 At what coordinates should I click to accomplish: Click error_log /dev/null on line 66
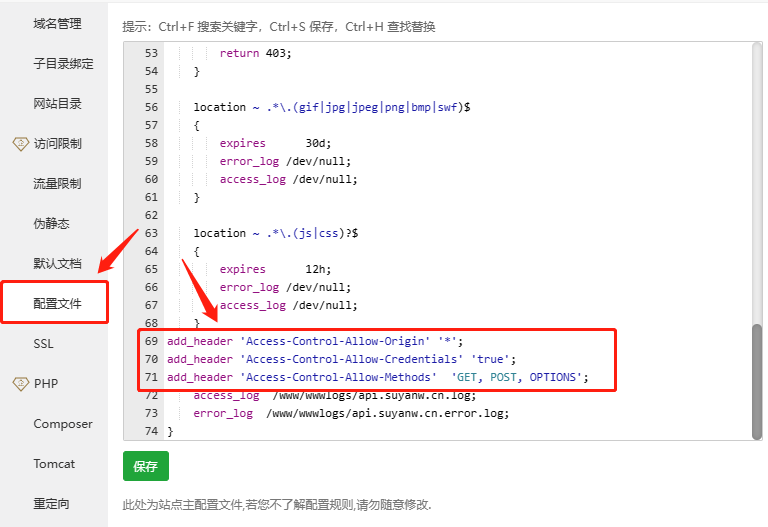coord(285,287)
